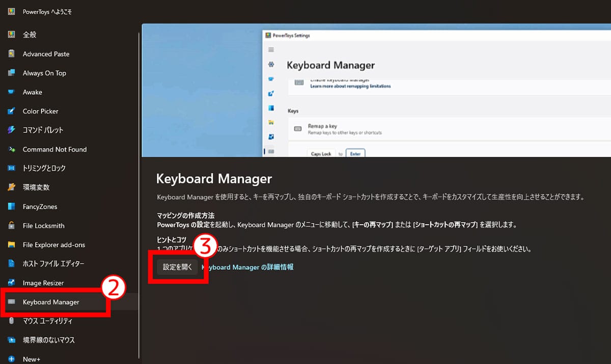The width and height of the screenshot is (611, 364).
Task: Open the Keyboard Manager の詳細情報 link
Action: pyautogui.click(x=247, y=267)
